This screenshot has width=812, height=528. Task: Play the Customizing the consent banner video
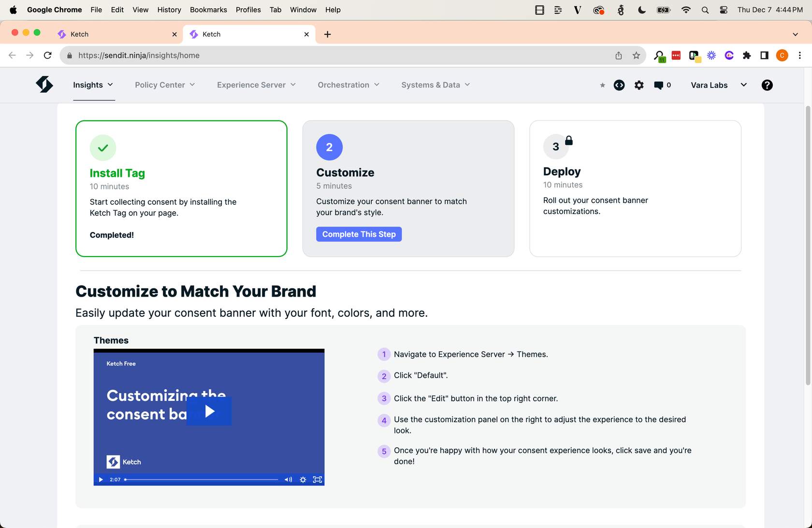pos(209,411)
